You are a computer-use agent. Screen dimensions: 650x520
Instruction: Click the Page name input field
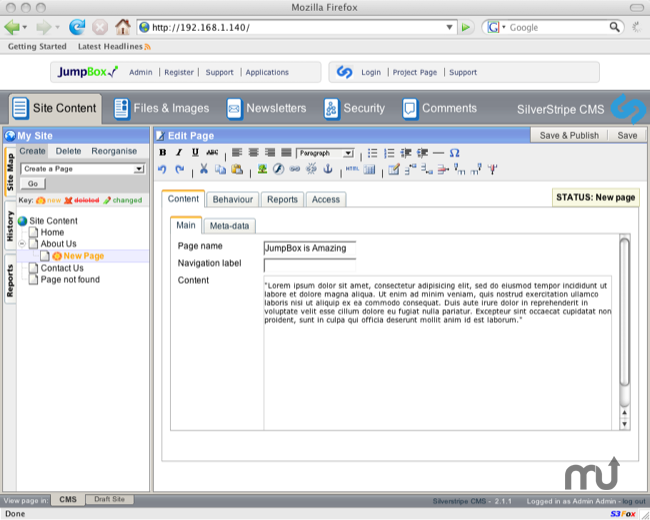click(310, 248)
